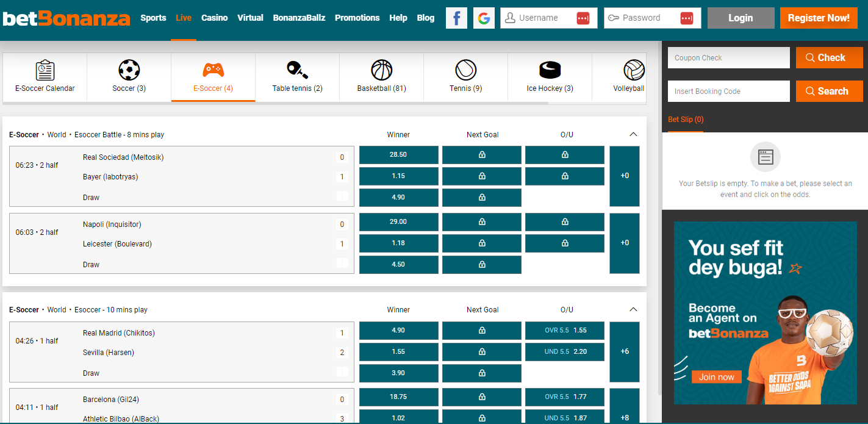The image size is (868, 424).
Task: Select the Soccer ball sport icon
Action: (129, 70)
